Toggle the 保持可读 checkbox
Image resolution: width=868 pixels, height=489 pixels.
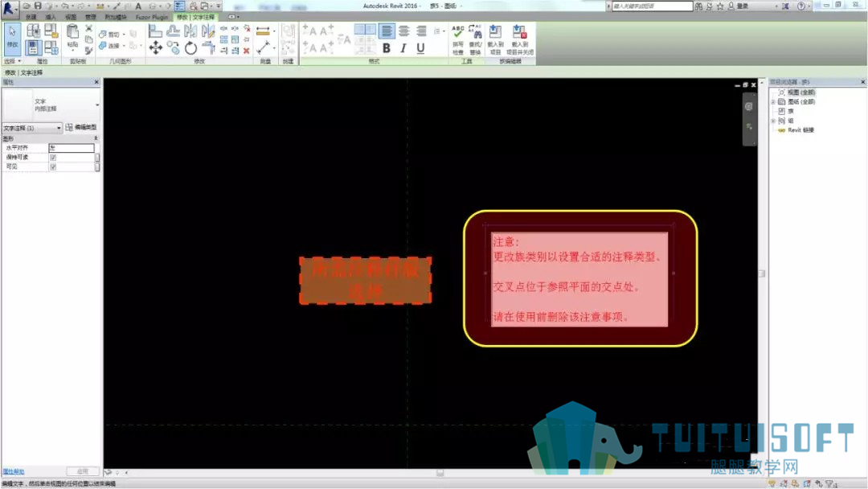(x=53, y=158)
